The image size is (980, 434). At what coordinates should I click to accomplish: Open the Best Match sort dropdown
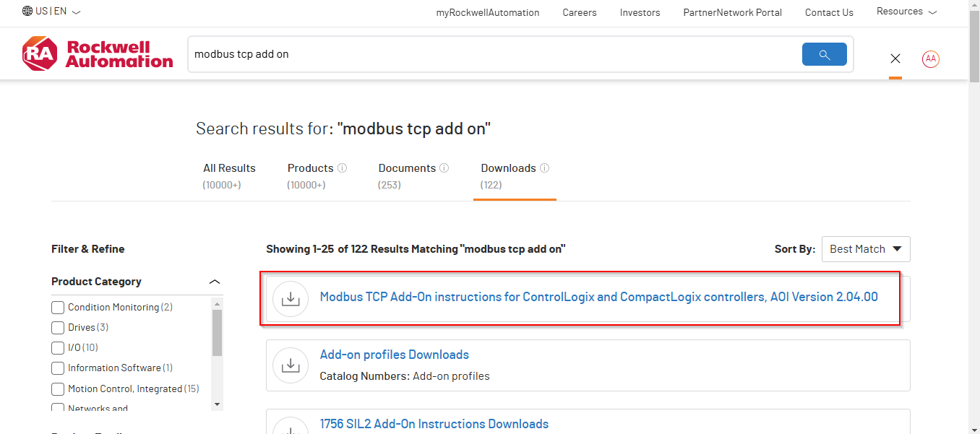pos(865,248)
